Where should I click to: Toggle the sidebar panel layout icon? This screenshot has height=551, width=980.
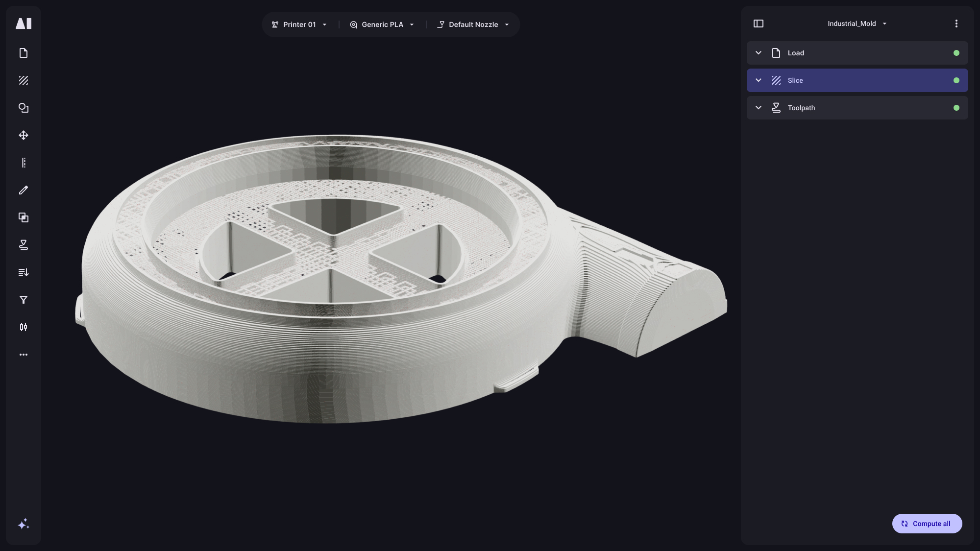759,24
